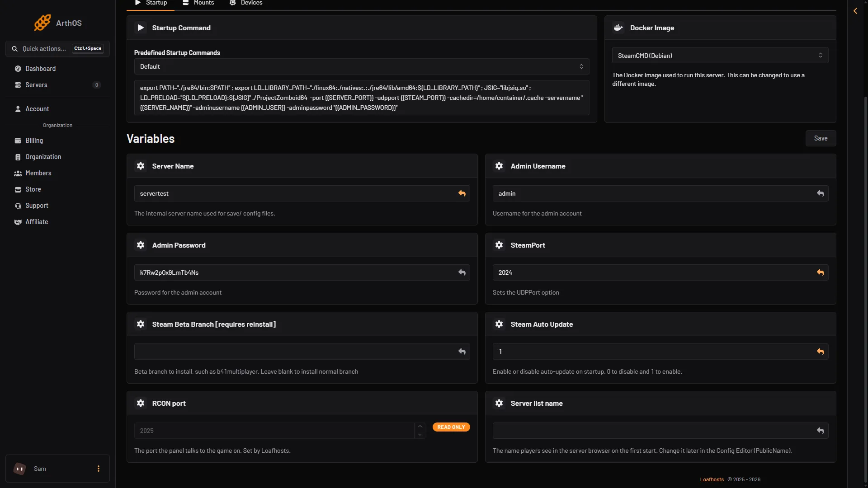This screenshot has width=868, height=488.
Task: Increase the RCON port stepper value
Action: [x=420, y=427]
